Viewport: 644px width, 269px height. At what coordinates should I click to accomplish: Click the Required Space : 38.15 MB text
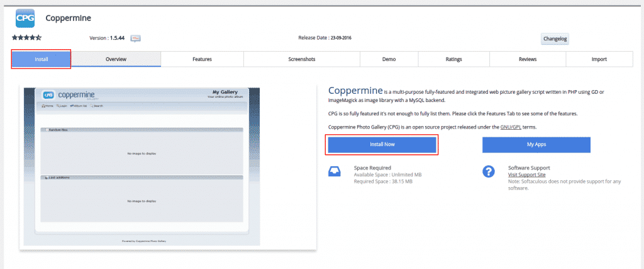pos(383,181)
